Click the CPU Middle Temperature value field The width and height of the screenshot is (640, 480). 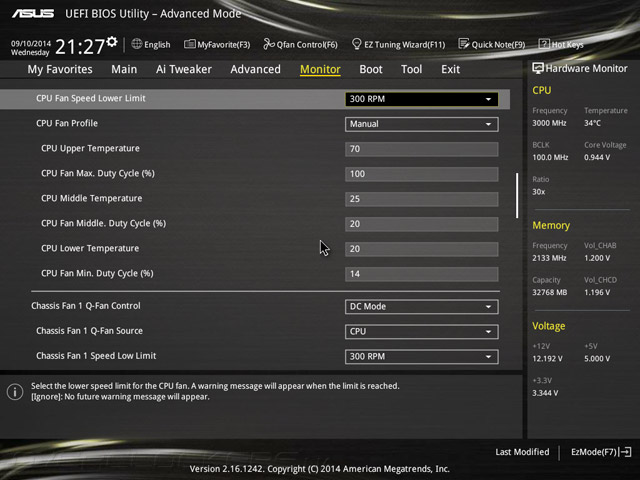coord(422,199)
